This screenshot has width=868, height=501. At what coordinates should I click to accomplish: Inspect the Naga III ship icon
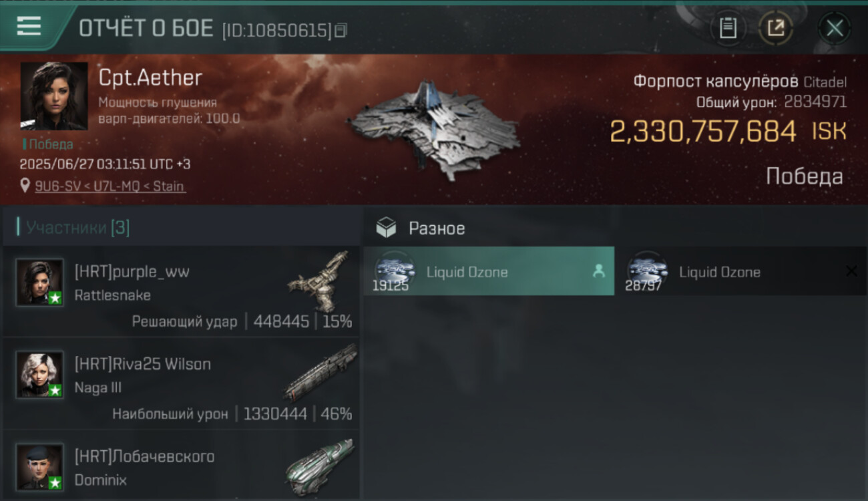pyautogui.click(x=320, y=372)
